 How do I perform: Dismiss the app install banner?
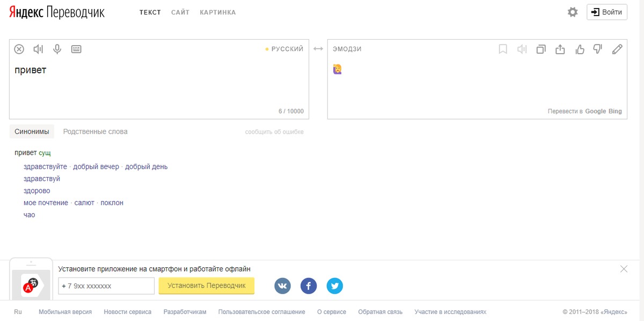624,269
